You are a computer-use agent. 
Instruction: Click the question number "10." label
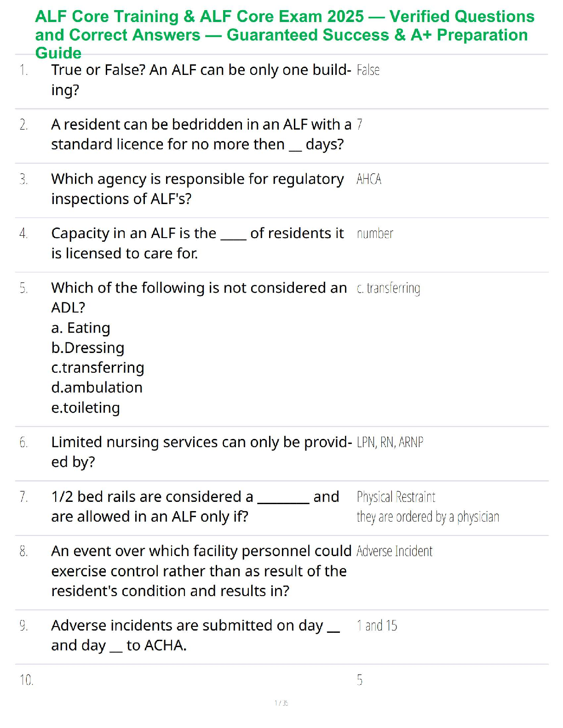pyautogui.click(x=26, y=680)
